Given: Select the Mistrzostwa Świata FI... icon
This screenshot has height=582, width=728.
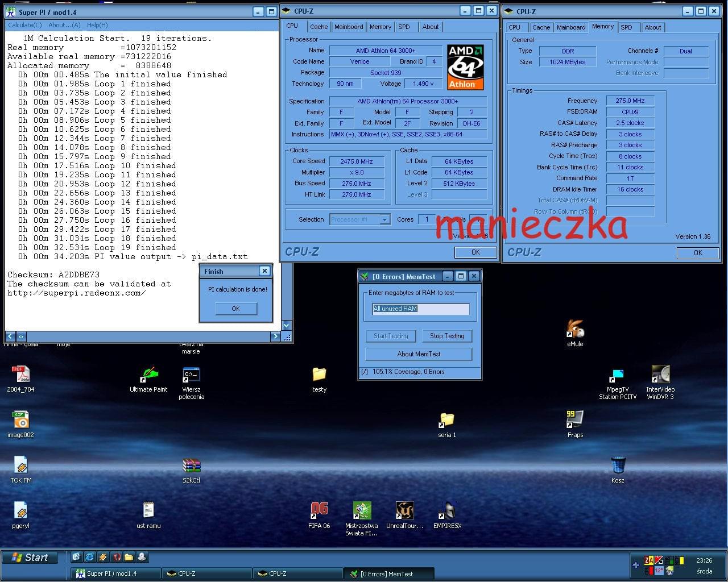Looking at the screenshot, I should tap(362, 518).
